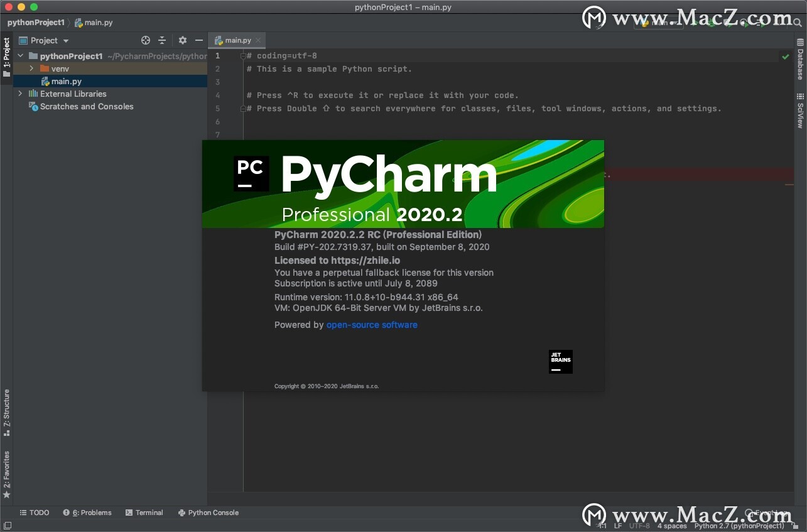Image resolution: width=807 pixels, height=532 pixels.
Task: Click the Scratches and Consoles clock icon
Action: tap(33, 106)
